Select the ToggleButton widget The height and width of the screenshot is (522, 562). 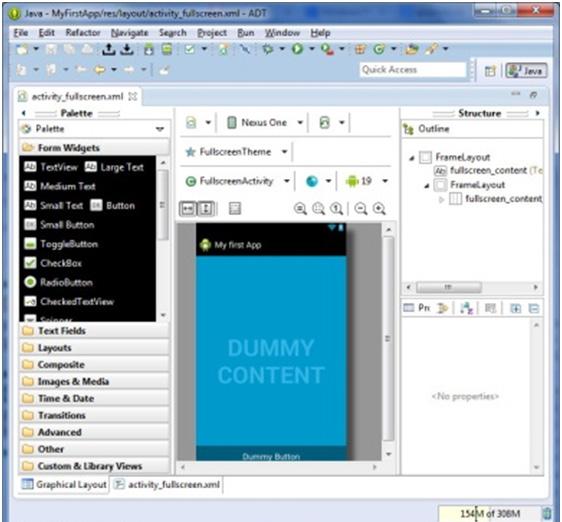pos(61,244)
